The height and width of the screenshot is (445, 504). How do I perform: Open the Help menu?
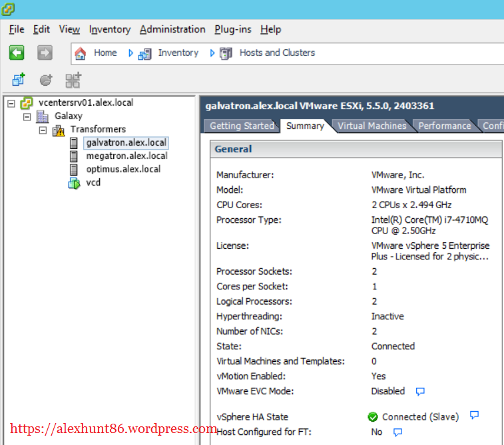(x=271, y=29)
